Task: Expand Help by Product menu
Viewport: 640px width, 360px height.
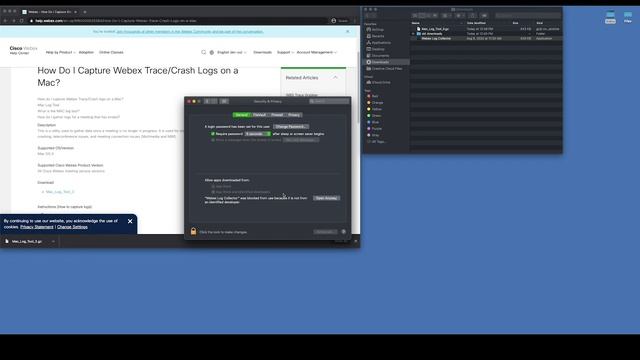Action: point(60,52)
